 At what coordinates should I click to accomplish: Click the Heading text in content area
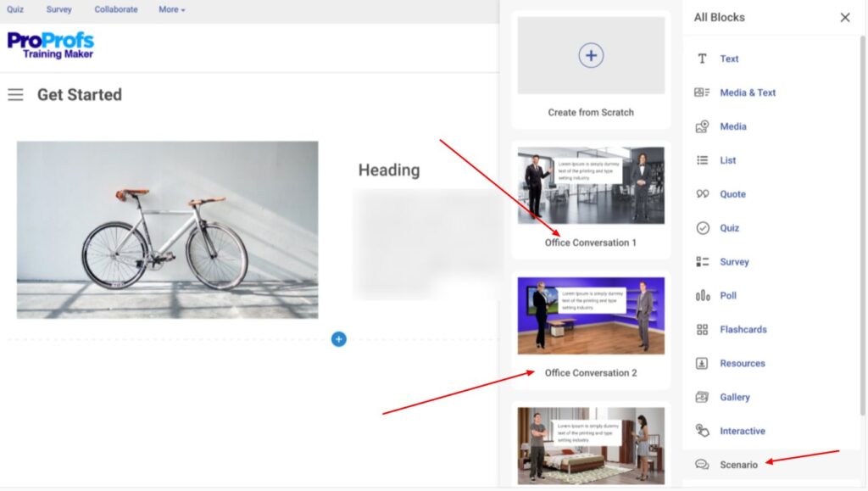click(x=388, y=170)
